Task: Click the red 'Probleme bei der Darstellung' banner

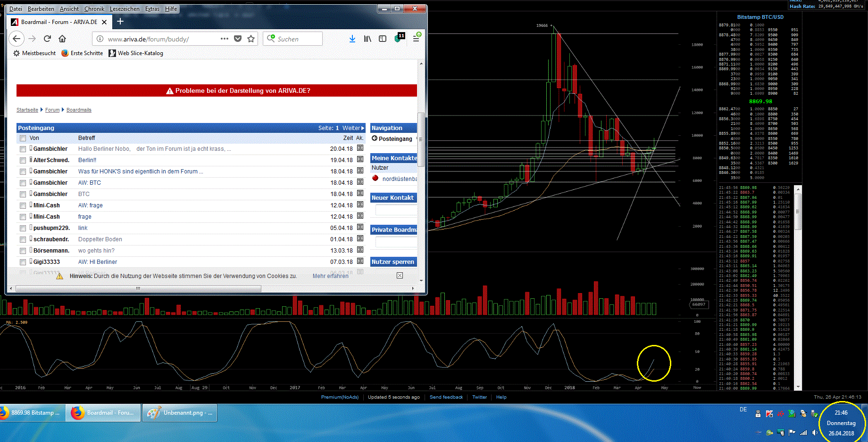Action: 217,90
